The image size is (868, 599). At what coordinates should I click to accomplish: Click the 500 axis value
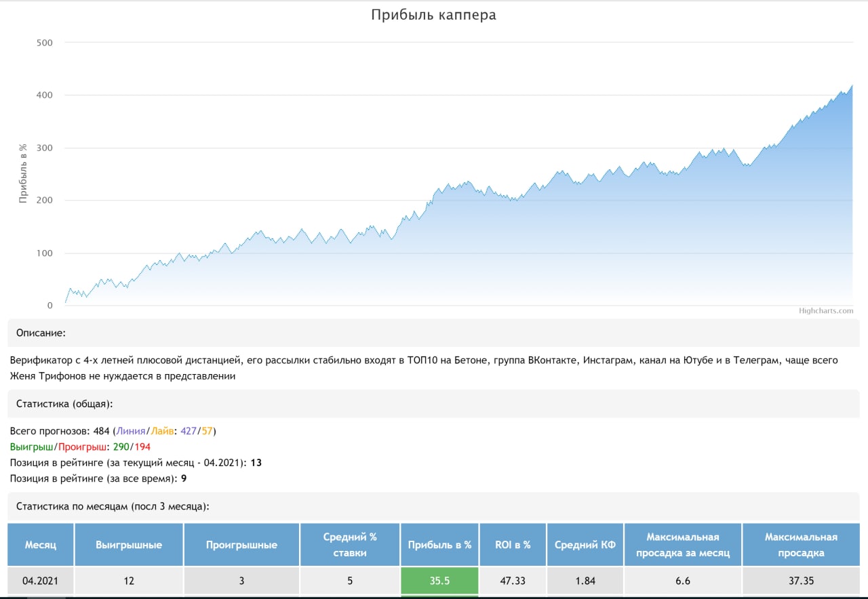pyautogui.click(x=45, y=42)
